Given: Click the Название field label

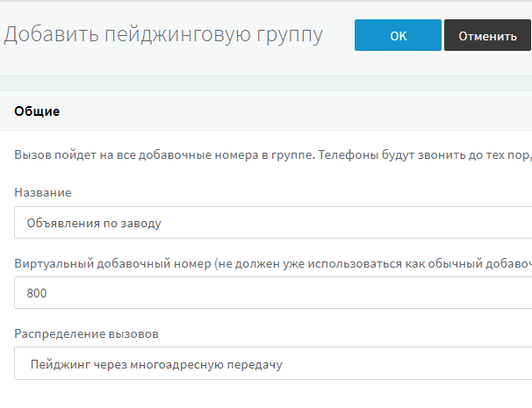Looking at the screenshot, I should point(43,193).
